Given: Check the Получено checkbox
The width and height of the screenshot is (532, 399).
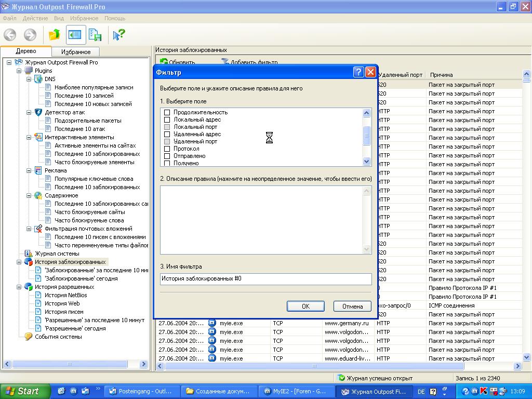Looking at the screenshot, I should pos(167,163).
